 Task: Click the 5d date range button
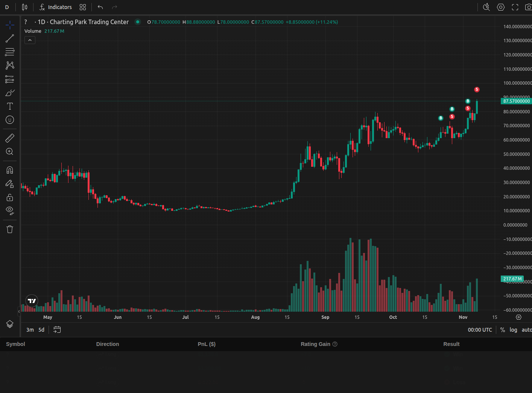click(x=41, y=330)
